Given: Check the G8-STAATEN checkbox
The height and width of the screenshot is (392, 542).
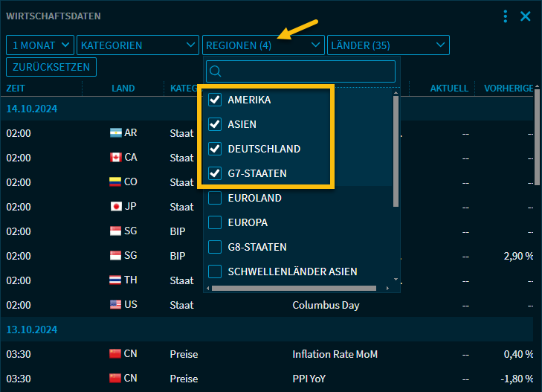Looking at the screenshot, I should [x=215, y=247].
